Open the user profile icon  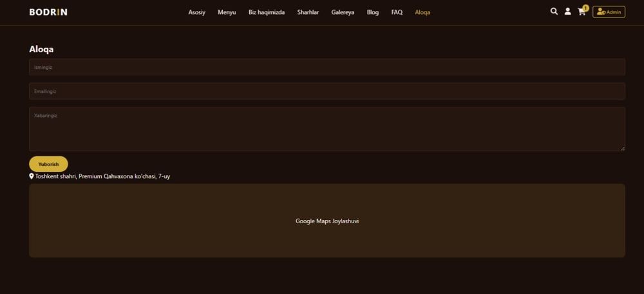pos(567,12)
